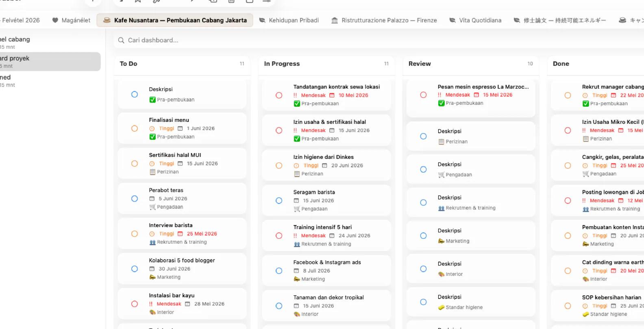
Task: Click the red calendar icon on Pesan mesin espresso
Action: click(x=476, y=95)
